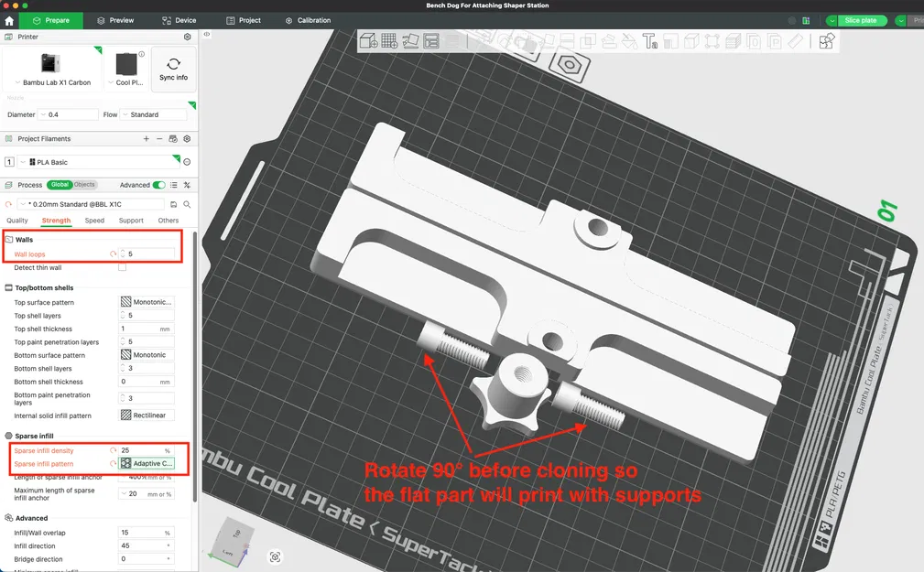Viewport: 924px width, 572px height.
Task: Enable Detect thin wall checkbox
Action: [x=123, y=267]
